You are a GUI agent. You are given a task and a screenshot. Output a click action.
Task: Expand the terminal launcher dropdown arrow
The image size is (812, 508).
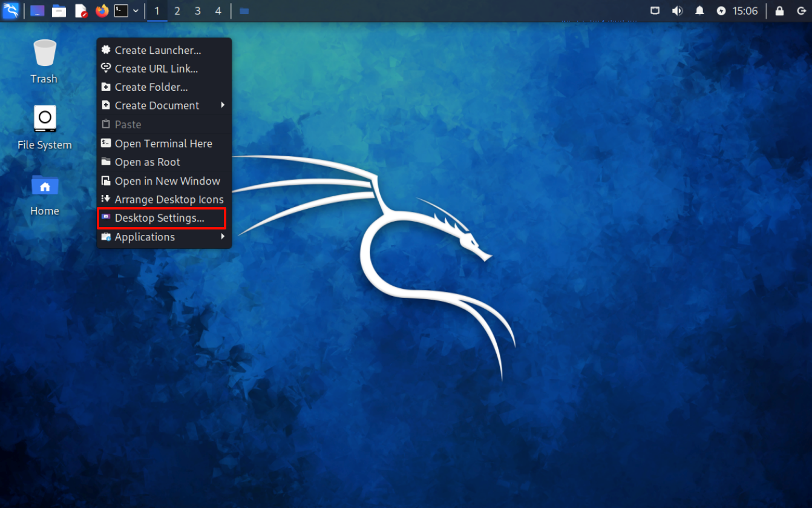point(136,11)
